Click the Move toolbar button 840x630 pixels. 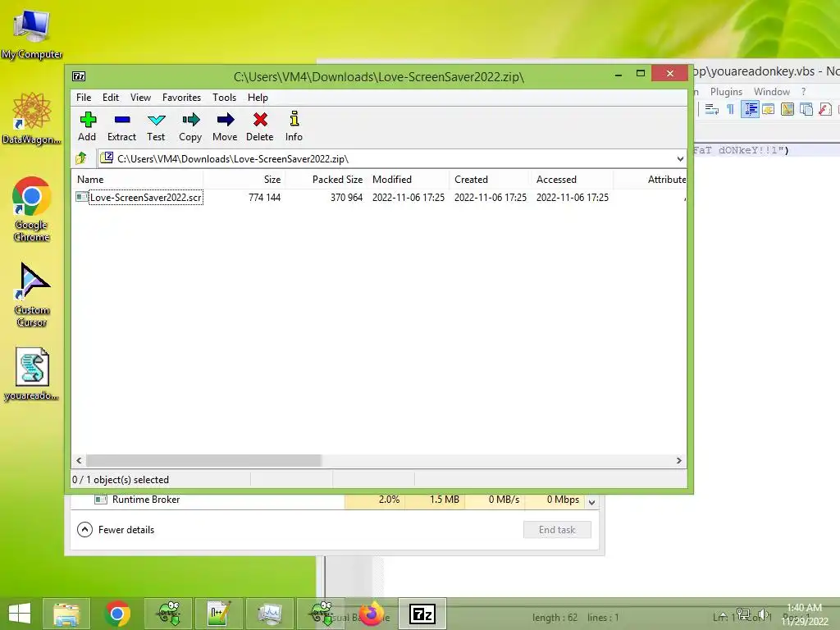click(x=225, y=126)
